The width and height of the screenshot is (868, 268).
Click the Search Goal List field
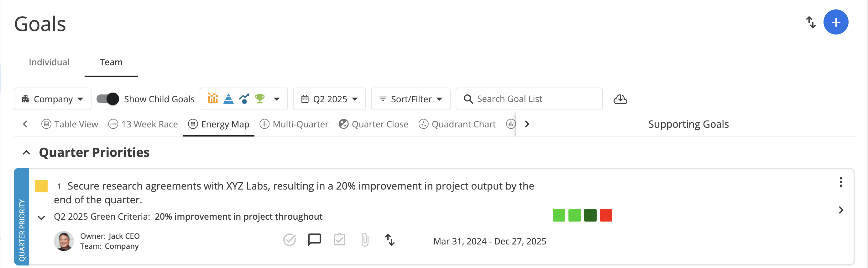point(529,99)
